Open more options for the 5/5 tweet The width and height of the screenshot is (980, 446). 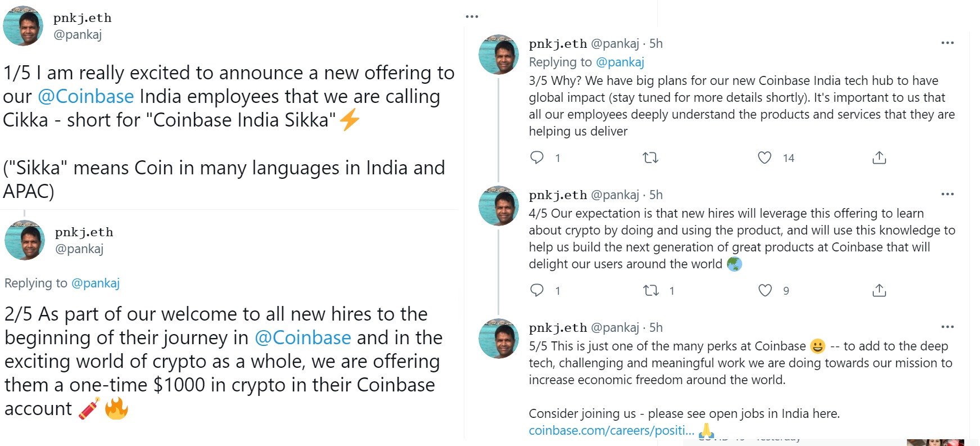pos(947,327)
